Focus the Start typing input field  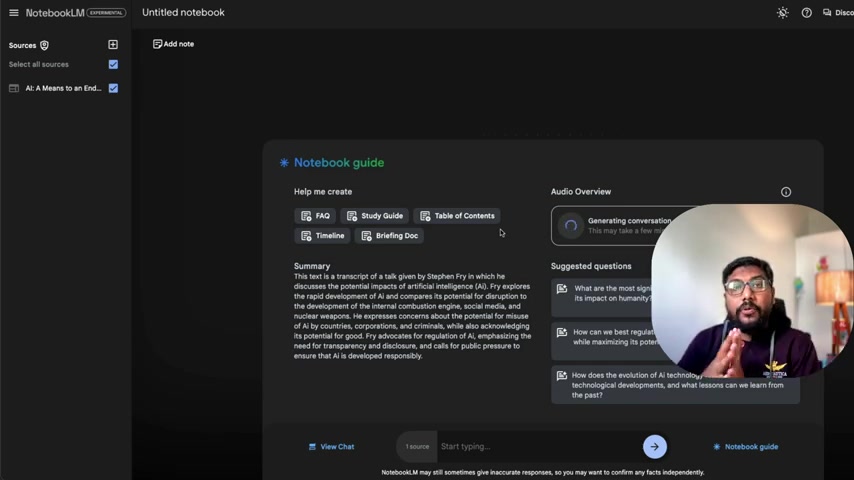(539, 447)
